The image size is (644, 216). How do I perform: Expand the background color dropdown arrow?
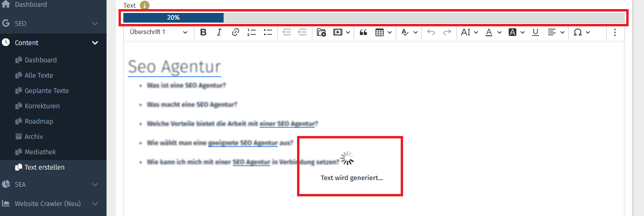[x=523, y=32]
